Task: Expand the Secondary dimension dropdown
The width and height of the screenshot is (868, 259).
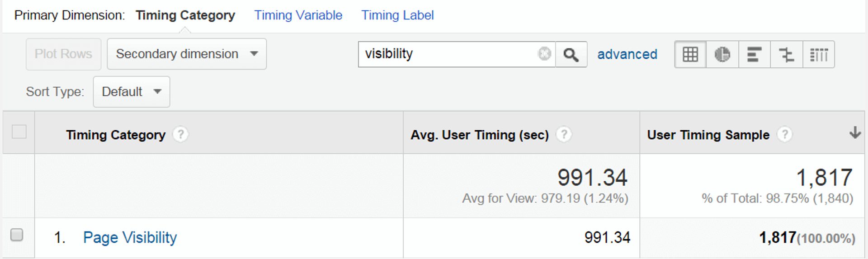Action: coord(186,54)
